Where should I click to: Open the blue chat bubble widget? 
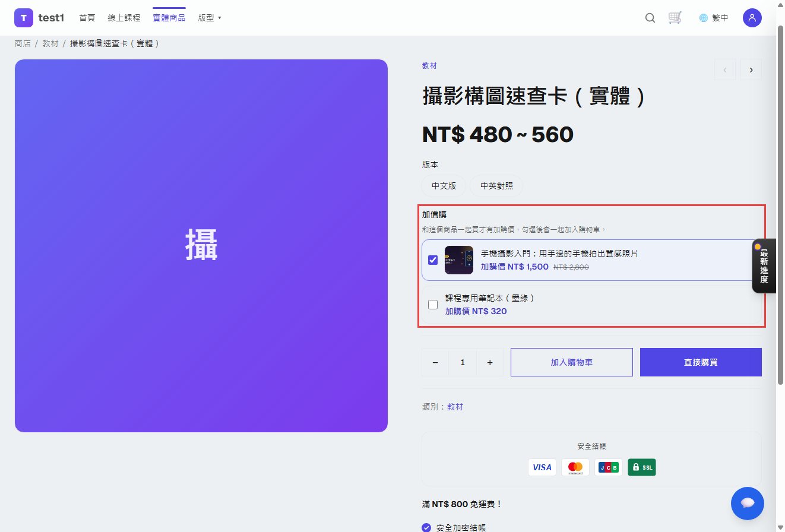click(748, 503)
